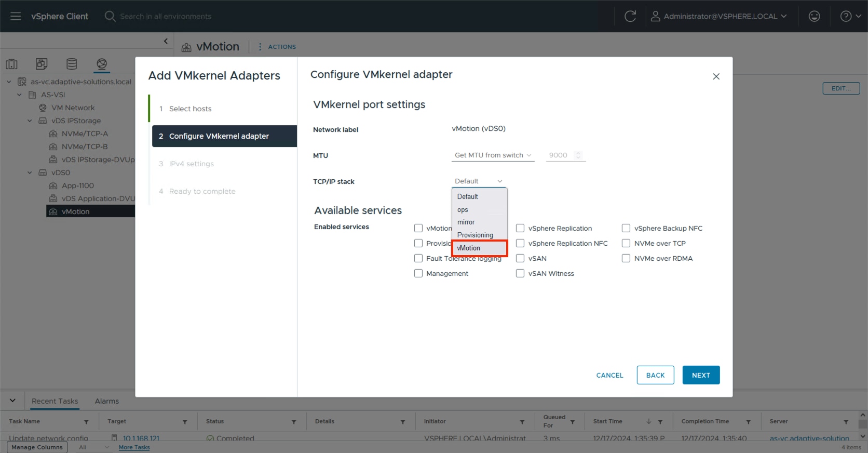Enable vSphere Replication NFC checkbox

[520, 243]
